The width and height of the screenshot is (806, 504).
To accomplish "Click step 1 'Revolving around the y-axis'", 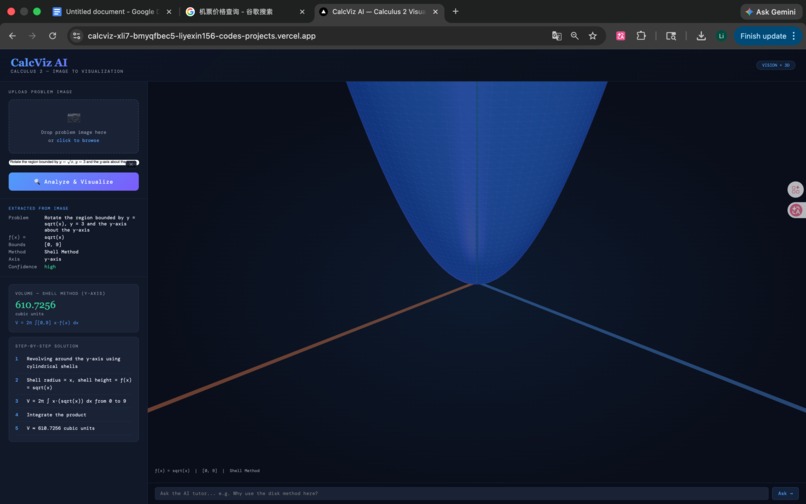I will [74, 363].
